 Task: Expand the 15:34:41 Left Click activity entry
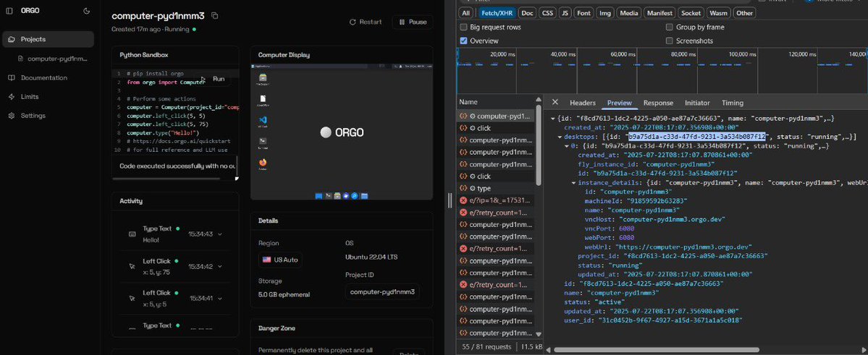220,298
